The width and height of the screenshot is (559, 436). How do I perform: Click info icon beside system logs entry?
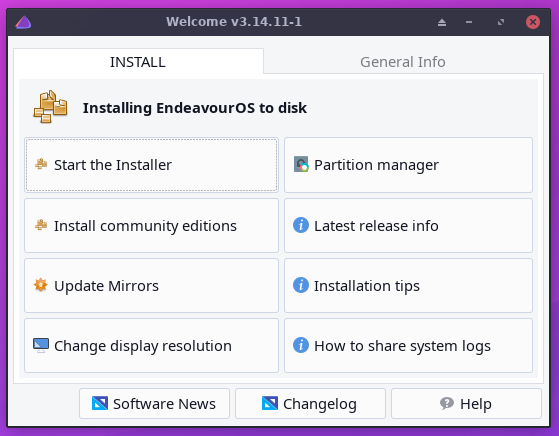(x=301, y=345)
